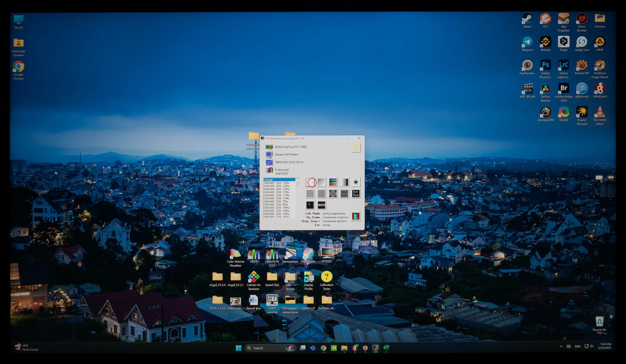Open the color stripes test pattern
Viewport: 626px width, 364px height.
333,182
